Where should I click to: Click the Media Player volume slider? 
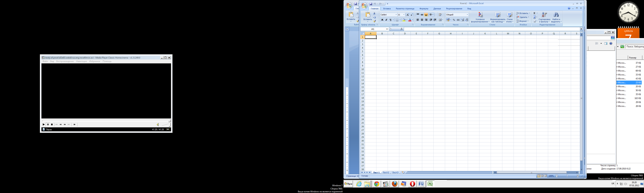coord(166,124)
